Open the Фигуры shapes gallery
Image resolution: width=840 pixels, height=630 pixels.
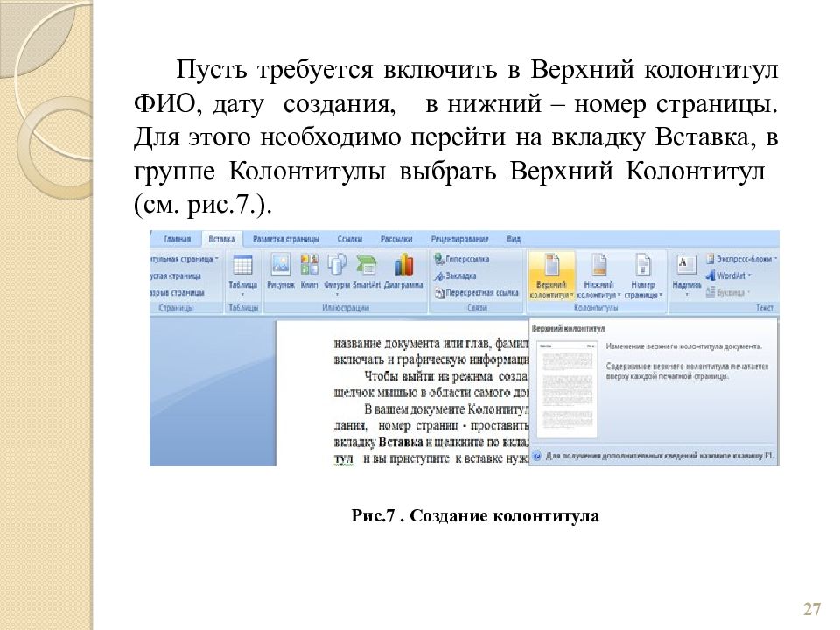[337, 274]
